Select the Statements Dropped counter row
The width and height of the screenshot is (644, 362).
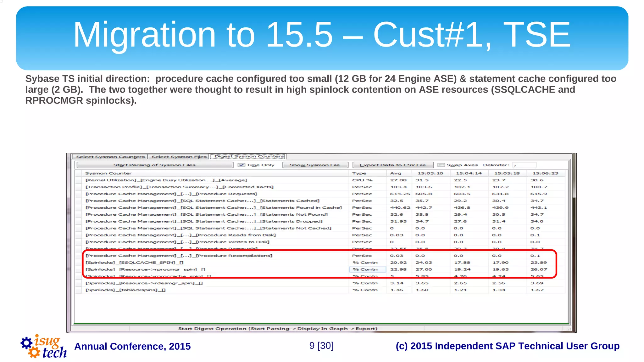coord(320,221)
